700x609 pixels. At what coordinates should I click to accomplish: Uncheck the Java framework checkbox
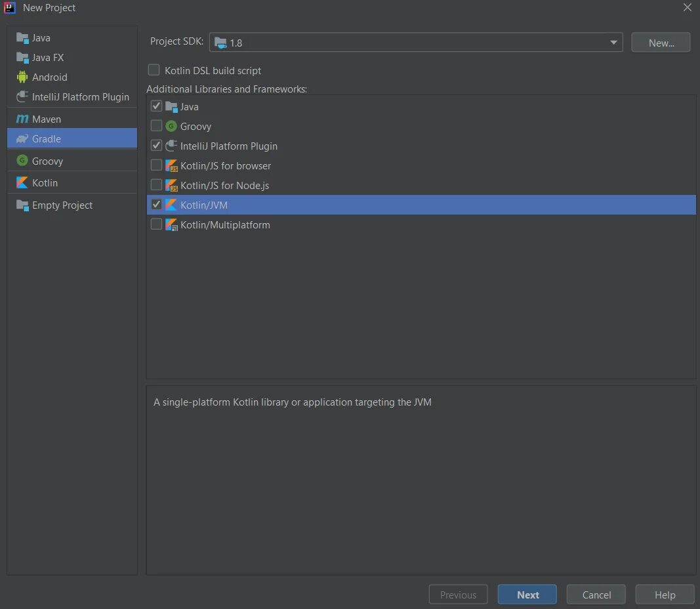tap(156, 106)
